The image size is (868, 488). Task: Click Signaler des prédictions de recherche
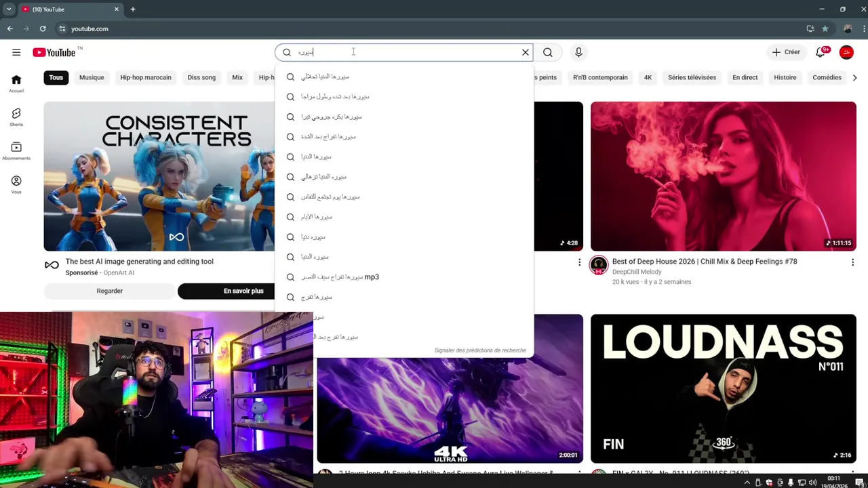pyautogui.click(x=480, y=350)
